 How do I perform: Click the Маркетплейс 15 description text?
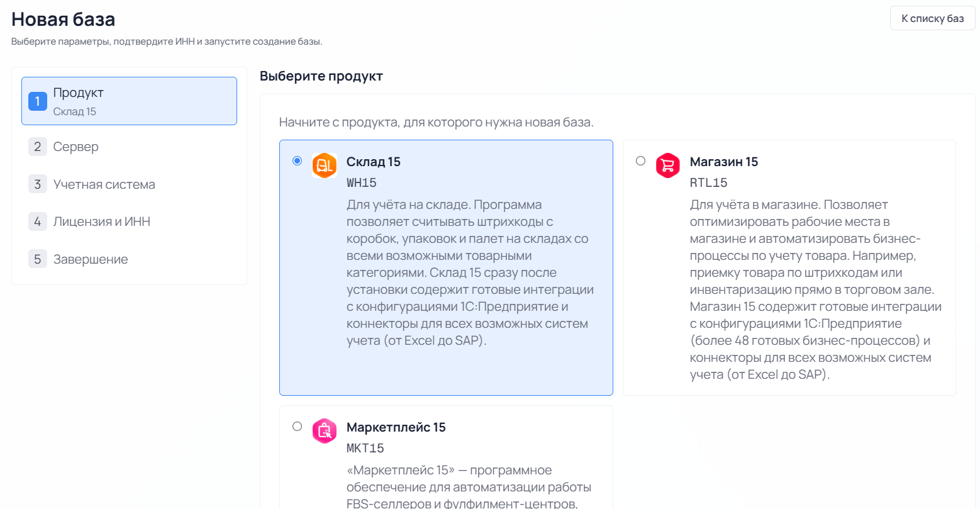click(469, 486)
